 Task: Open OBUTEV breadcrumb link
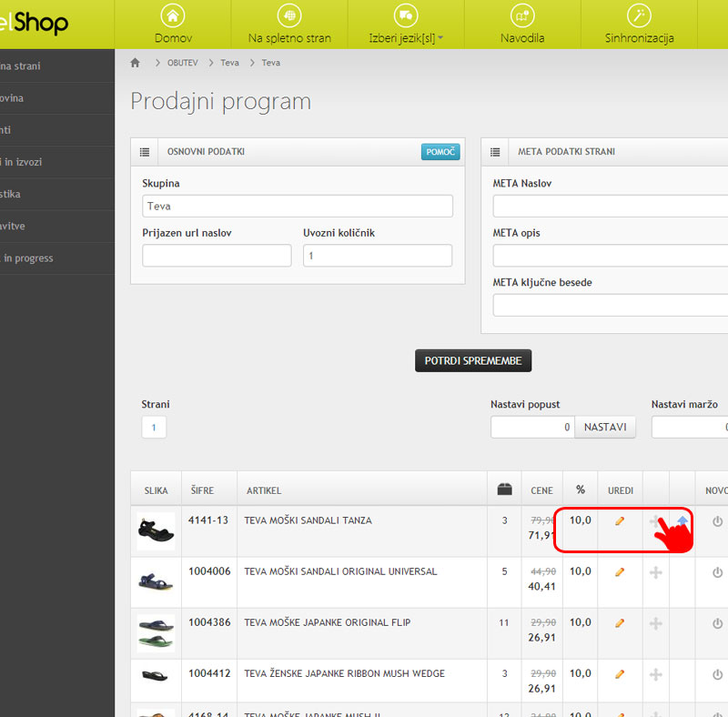(183, 63)
